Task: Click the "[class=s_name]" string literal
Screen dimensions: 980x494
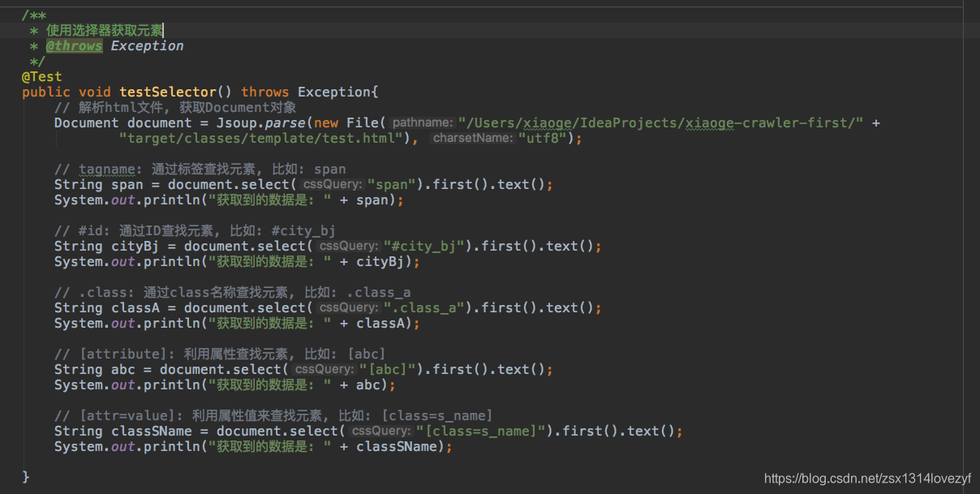Action: (x=480, y=431)
